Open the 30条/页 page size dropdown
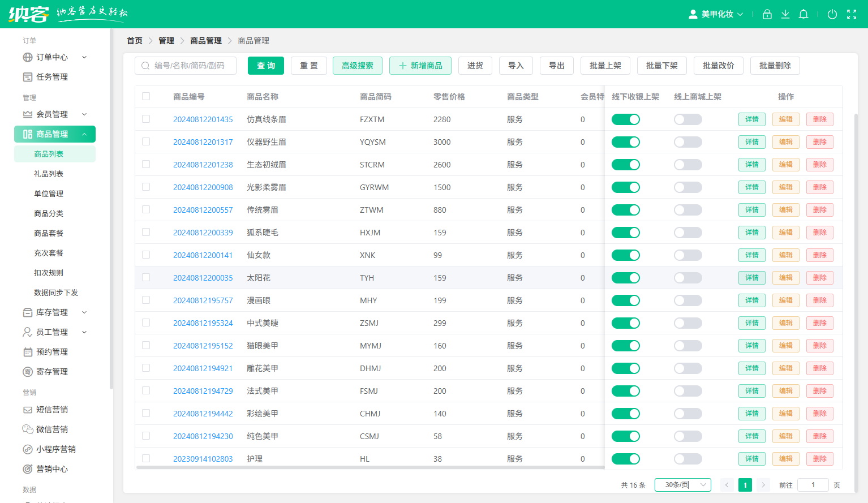This screenshot has width=868, height=503. click(682, 485)
